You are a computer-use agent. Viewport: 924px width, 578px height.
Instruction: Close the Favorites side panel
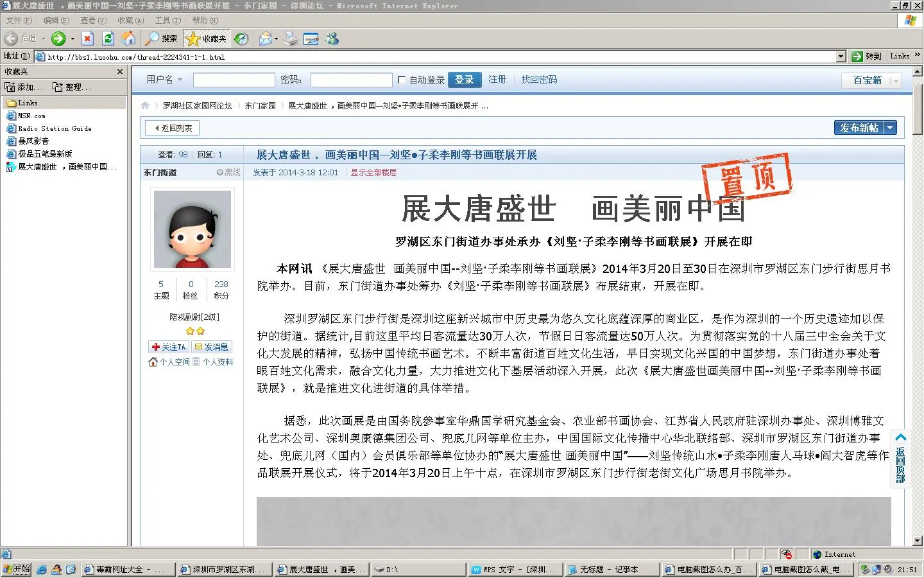coord(120,72)
